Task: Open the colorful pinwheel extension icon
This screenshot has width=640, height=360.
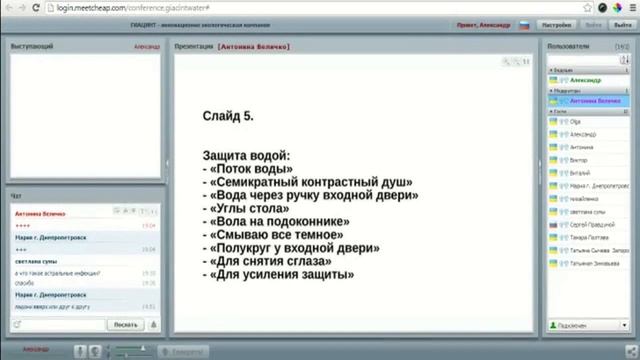Action: (617, 8)
